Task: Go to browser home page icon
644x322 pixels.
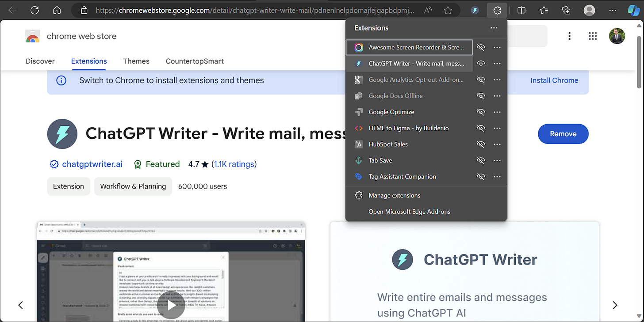Action: point(57,10)
